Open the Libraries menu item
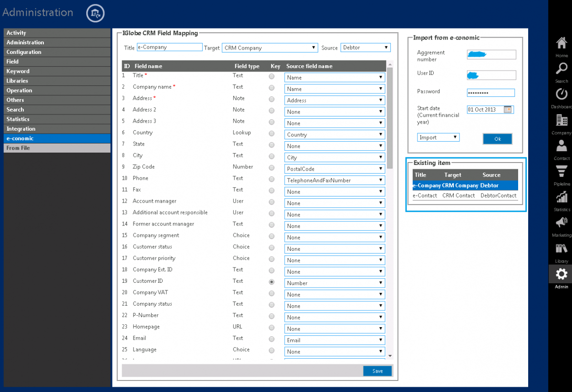Screen dimensions: 572x392 (57, 81)
